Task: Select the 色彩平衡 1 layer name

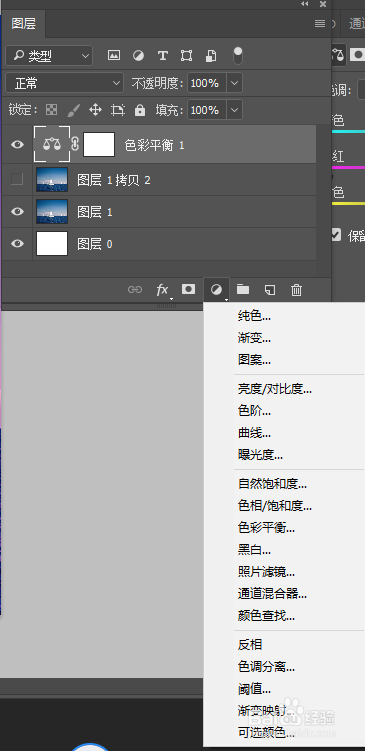Action: coord(155,145)
